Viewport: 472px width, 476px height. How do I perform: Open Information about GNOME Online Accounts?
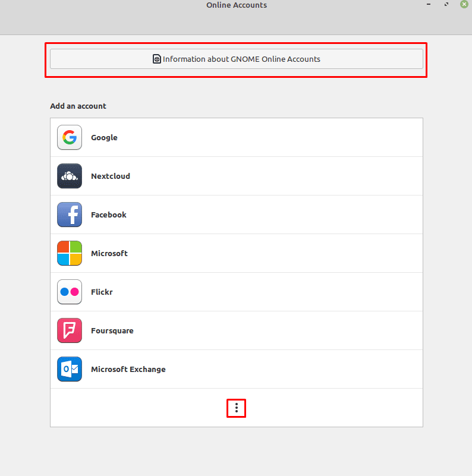coord(237,59)
